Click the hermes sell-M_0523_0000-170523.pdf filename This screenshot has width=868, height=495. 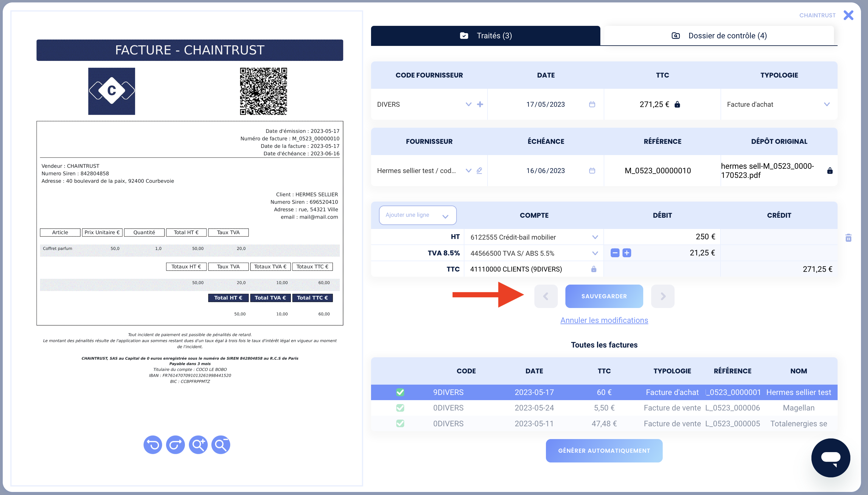pos(767,171)
